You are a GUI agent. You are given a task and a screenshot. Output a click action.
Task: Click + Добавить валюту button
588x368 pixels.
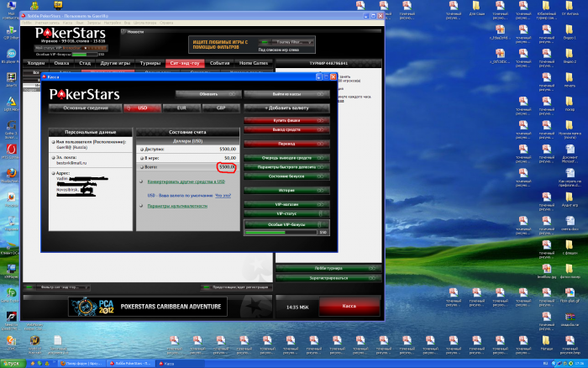tap(287, 108)
